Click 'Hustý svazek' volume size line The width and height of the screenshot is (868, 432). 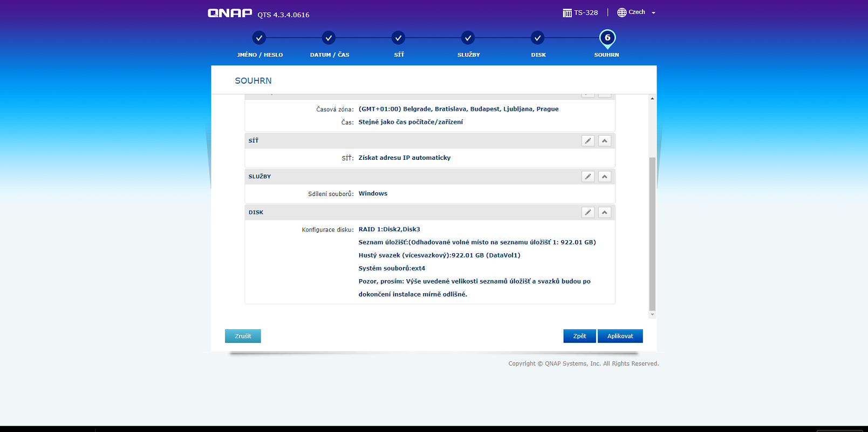tap(439, 255)
